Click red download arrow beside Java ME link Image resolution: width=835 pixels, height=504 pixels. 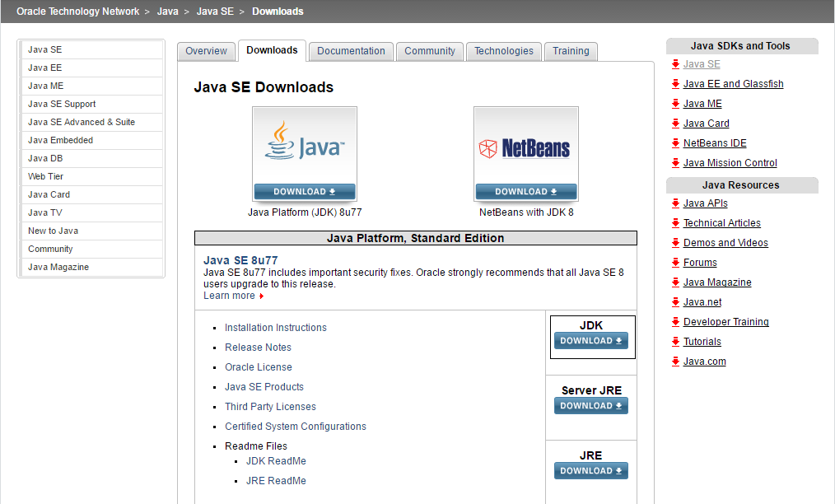tap(675, 104)
